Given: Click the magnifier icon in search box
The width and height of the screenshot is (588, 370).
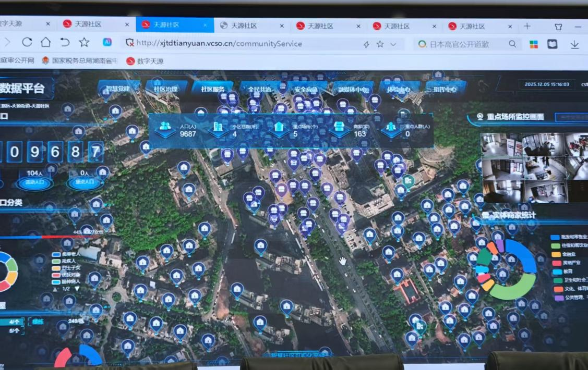Looking at the screenshot, I should (512, 44).
